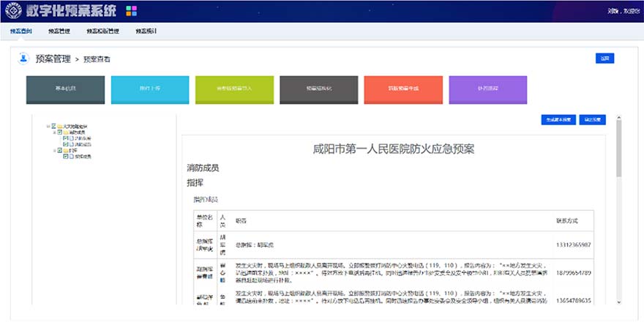Click the vertical scrollbar thumb
The width and height of the screenshot is (644, 325).
click(619, 149)
